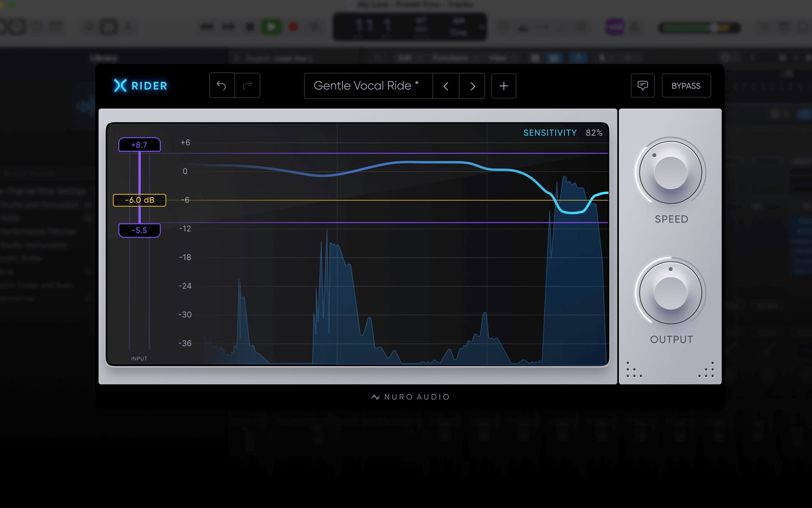812x508 pixels.
Task: Click the plus icon to add preset
Action: coord(503,86)
